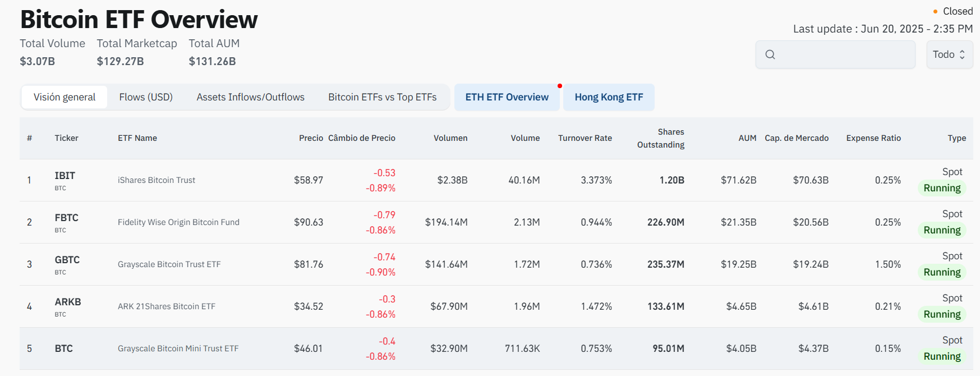The image size is (980, 376).
Task: Click Fidelity Wise Origin Bitcoin Fund name
Action: 178,222
